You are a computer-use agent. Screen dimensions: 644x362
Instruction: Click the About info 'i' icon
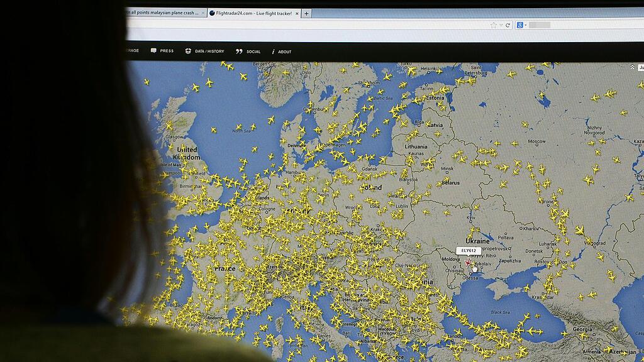coord(273,52)
